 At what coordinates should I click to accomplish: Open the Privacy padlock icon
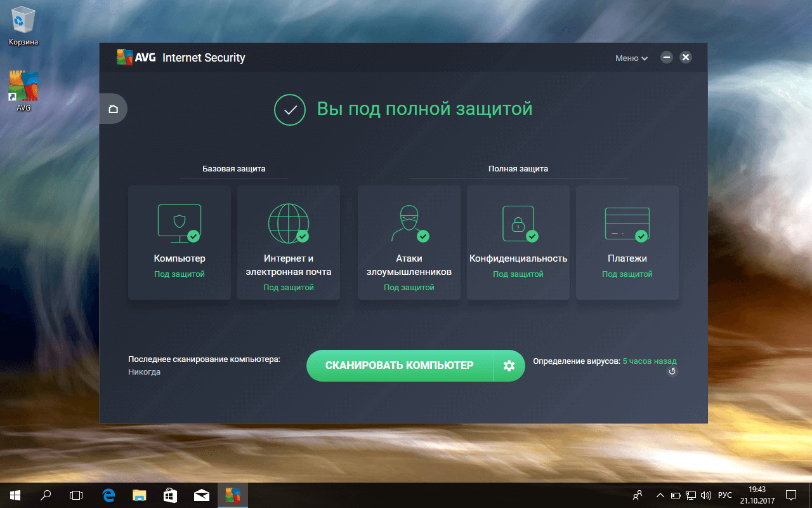pyautogui.click(x=518, y=223)
